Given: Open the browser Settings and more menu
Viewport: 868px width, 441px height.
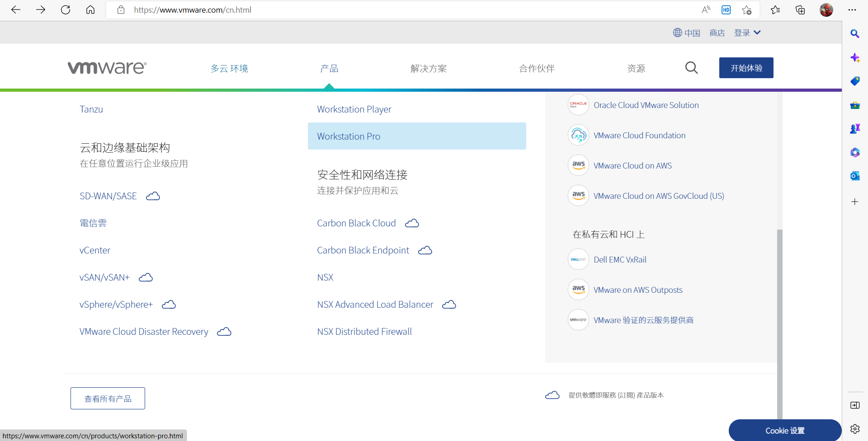Looking at the screenshot, I should pos(852,10).
